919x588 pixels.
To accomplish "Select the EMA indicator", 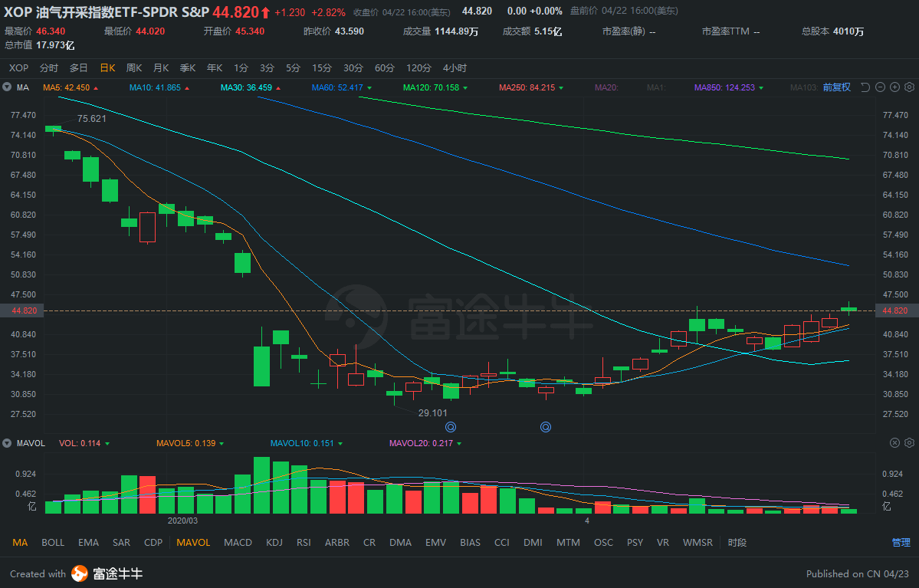I will (88, 542).
